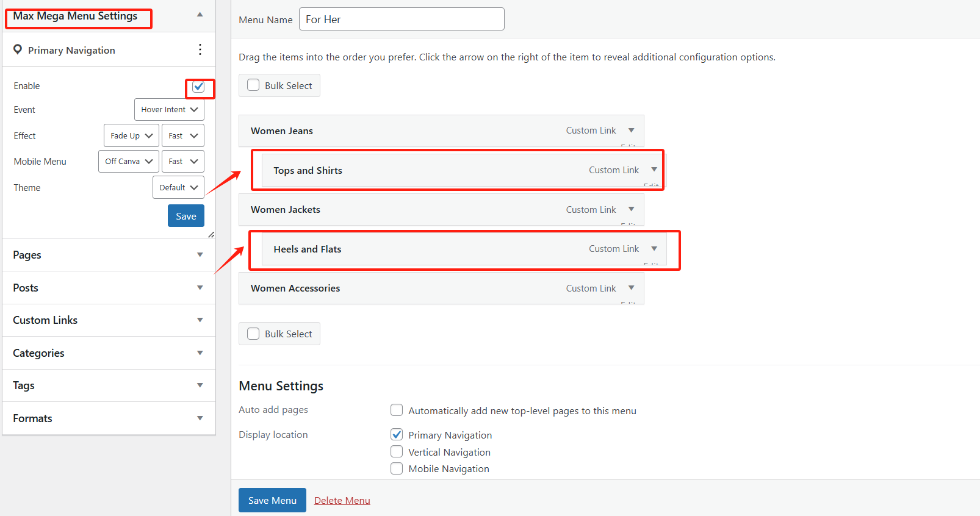Image resolution: width=980 pixels, height=516 pixels.
Task: Enable Vertical Navigation display location
Action: (x=397, y=452)
